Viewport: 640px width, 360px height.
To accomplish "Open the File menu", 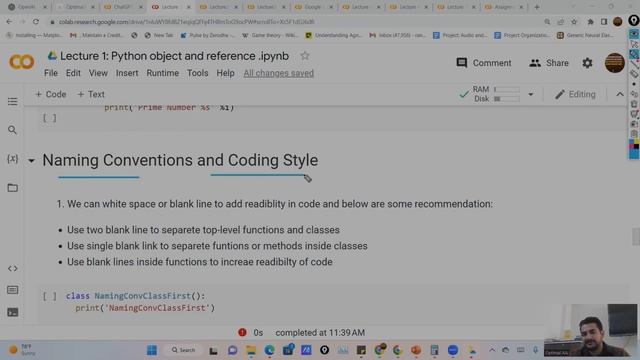I will 51,73.
